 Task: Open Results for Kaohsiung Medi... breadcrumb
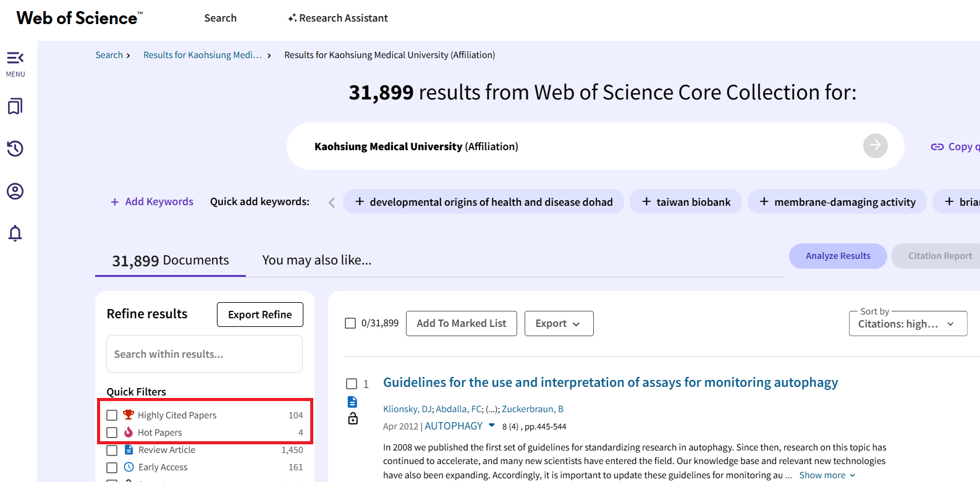point(203,55)
